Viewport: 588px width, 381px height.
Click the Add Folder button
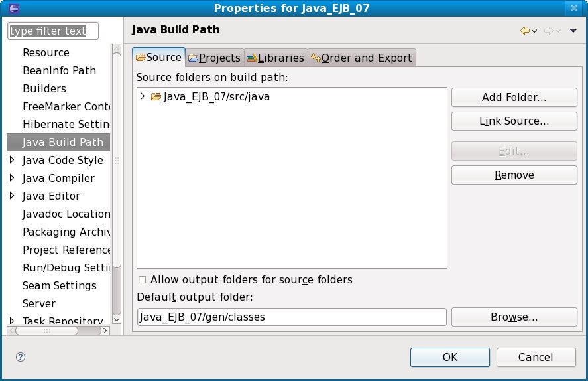[x=514, y=98]
